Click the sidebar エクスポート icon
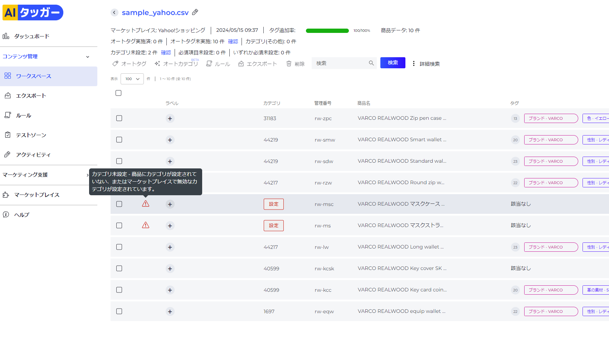Viewport: 609px width, 364px height. coord(8,95)
